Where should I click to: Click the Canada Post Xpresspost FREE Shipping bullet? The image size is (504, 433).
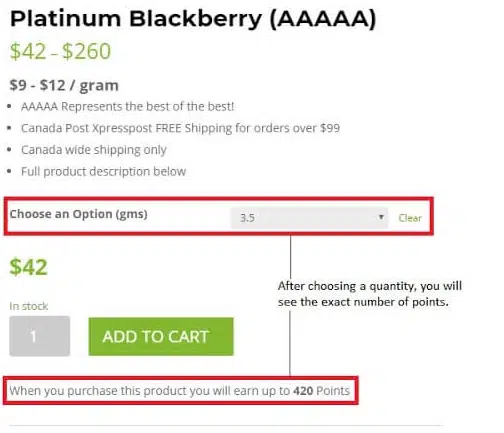pyautogui.click(x=180, y=128)
